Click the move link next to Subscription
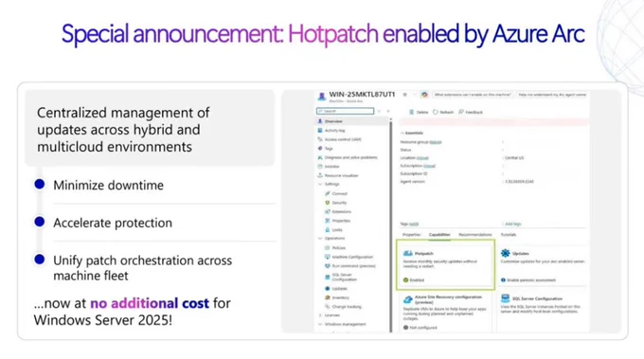The height and width of the screenshot is (359, 644). pos(429,166)
